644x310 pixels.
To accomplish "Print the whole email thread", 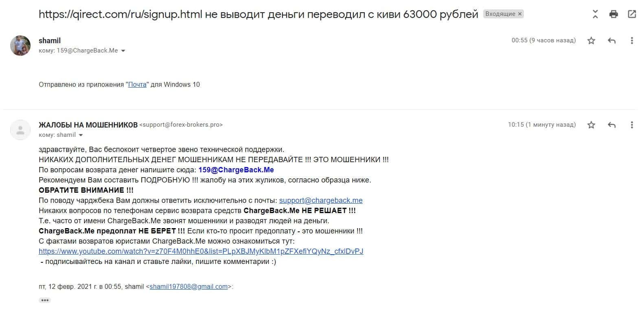I will pos(613,15).
